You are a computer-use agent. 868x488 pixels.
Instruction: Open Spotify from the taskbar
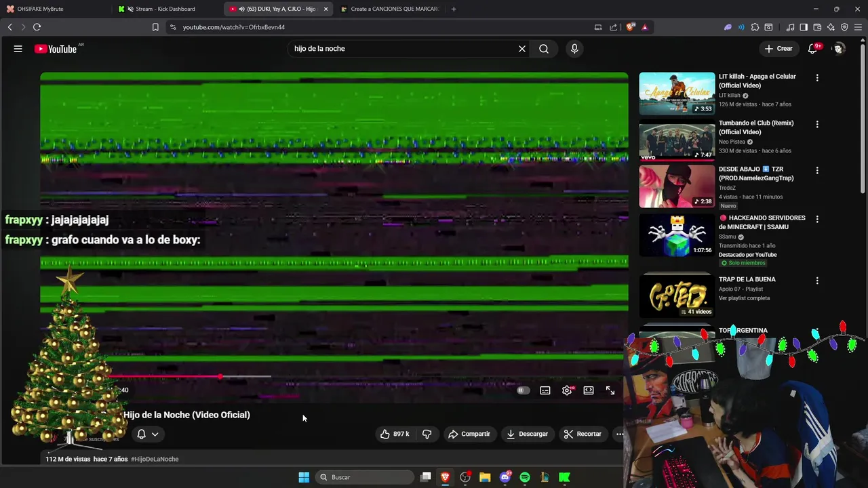(x=524, y=477)
